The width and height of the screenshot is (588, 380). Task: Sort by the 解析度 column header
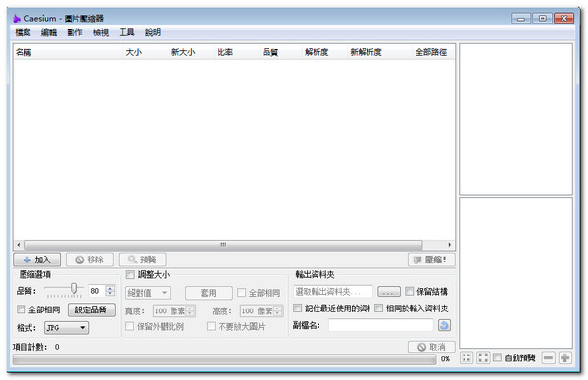(x=325, y=52)
